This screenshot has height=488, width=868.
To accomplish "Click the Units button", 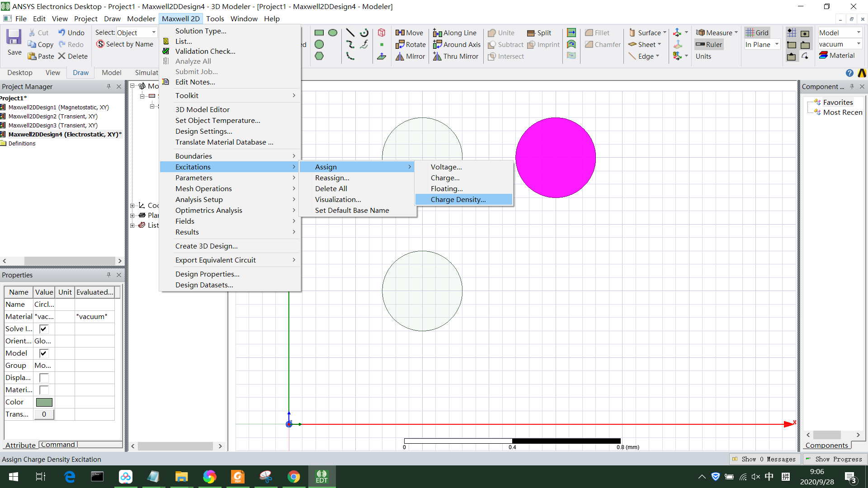I will pyautogui.click(x=703, y=56).
